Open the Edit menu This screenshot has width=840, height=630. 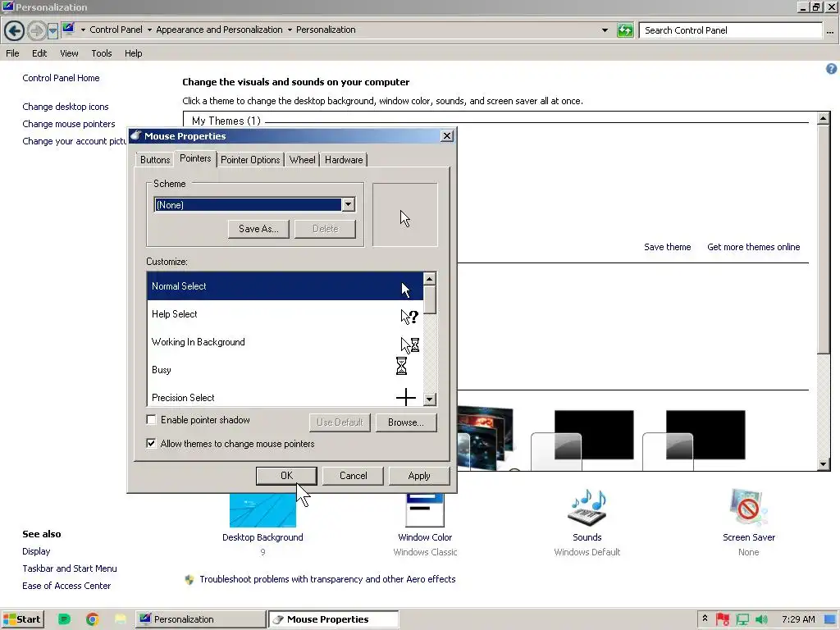(39, 53)
